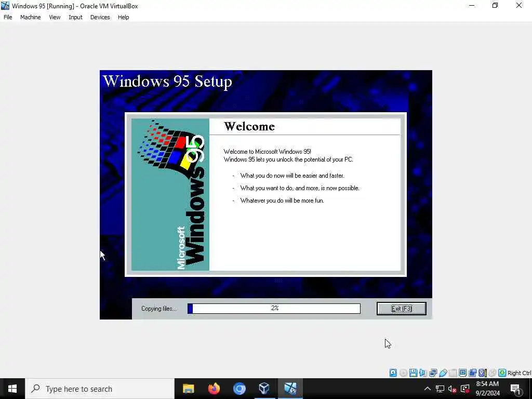The height and width of the screenshot is (399, 532).
Task: Click the VirtualBox icon in title bar
Action: [5, 6]
